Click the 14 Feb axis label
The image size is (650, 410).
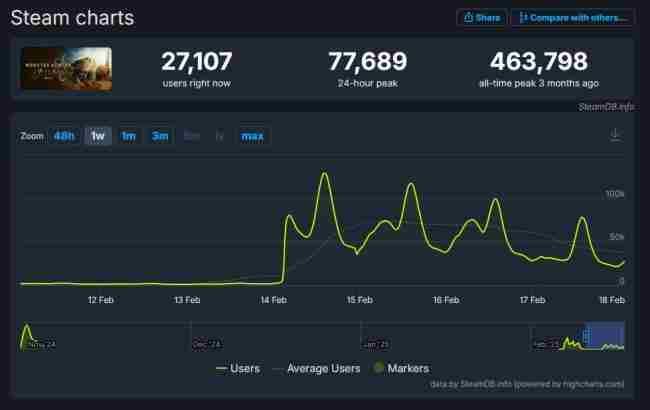[x=274, y=300]
